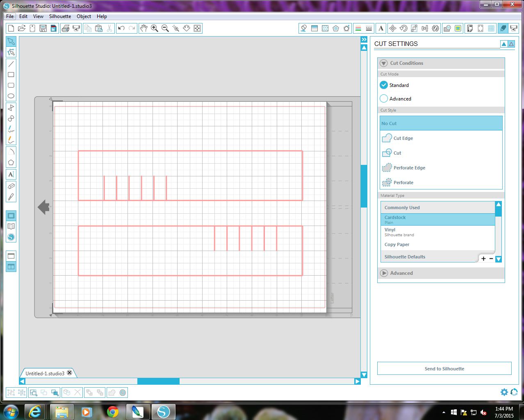The height and width of the screenshot is (420, 524).
Task: Choose the Text tool in left toolbar
Action: (11, 174)
